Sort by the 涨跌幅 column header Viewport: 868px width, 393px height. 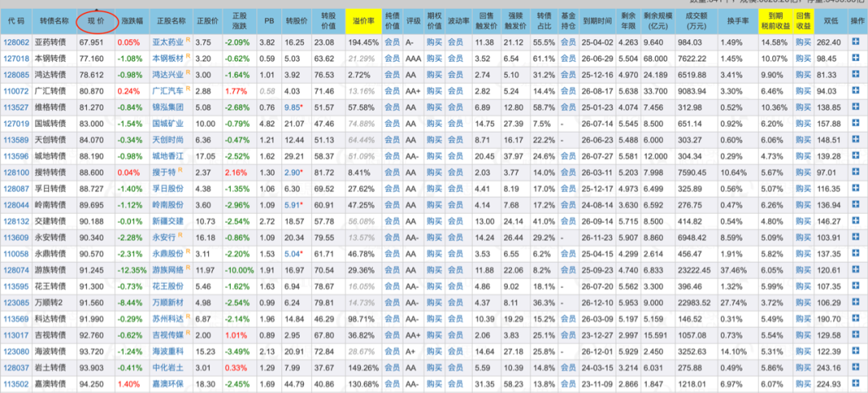(x=131, y=20)
